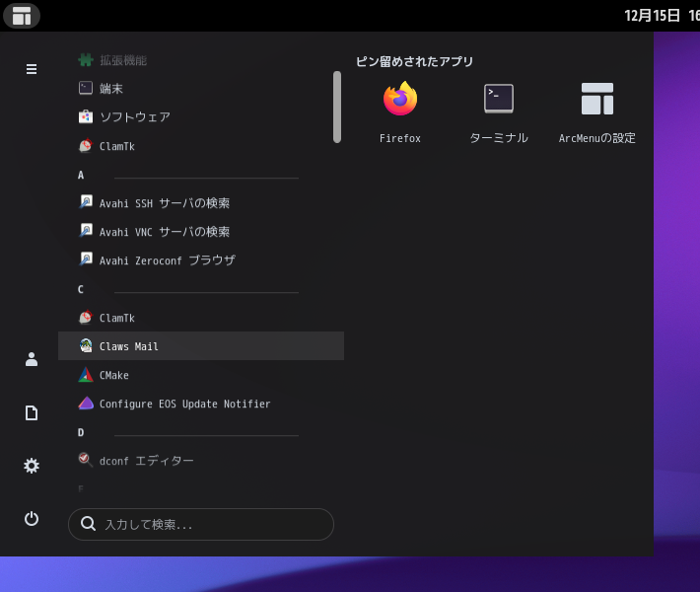Open Configure EOS Update Notifier
This screenshot has height=592, width=700.
tap(201, 404)
